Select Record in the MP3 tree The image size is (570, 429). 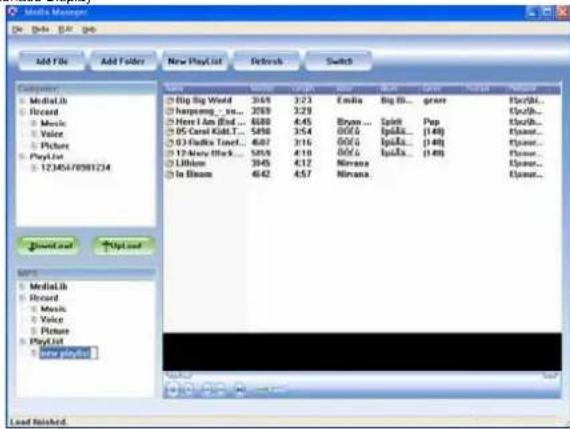44,298
